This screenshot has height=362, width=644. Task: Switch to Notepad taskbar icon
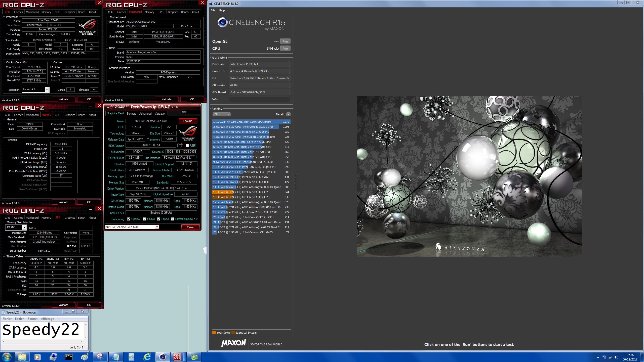pos(116,357)
